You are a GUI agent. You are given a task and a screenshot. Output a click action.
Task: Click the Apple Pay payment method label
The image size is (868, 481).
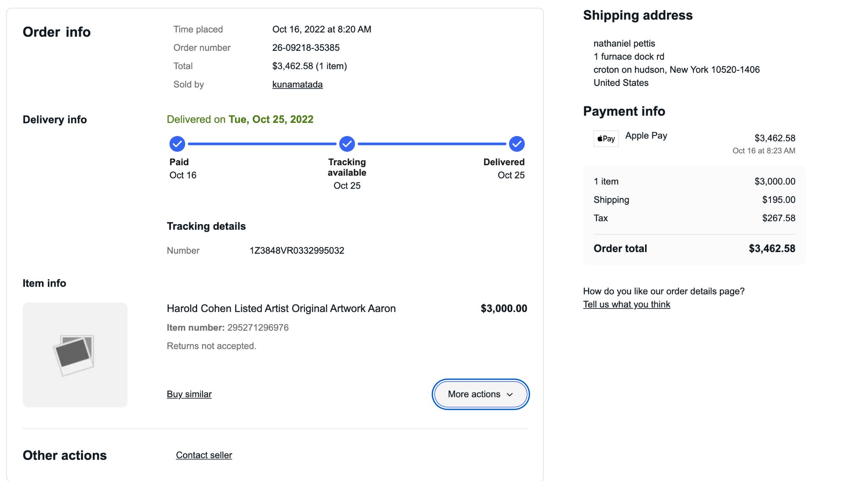pos(646,136)
